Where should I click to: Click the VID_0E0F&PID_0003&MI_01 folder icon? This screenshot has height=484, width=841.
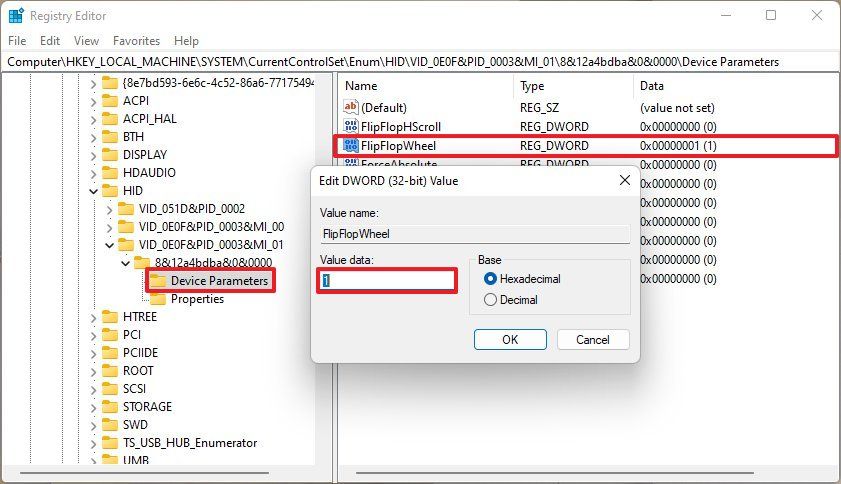click(x=126, y=245)
